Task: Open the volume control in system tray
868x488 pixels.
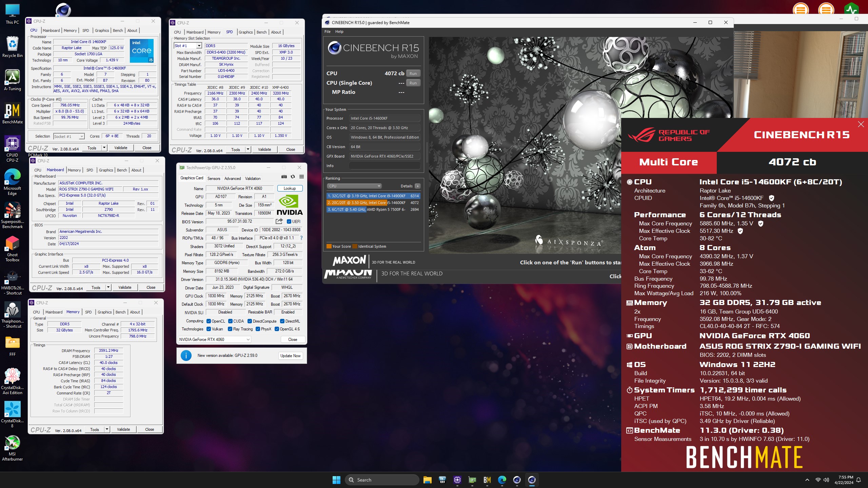Action: 826,480
